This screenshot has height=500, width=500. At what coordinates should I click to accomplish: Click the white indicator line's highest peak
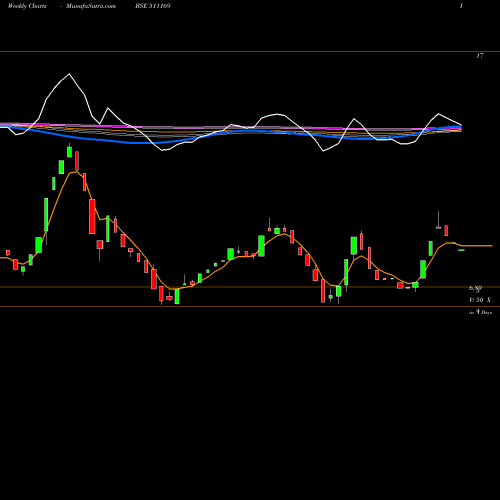(x=69, y=74)
